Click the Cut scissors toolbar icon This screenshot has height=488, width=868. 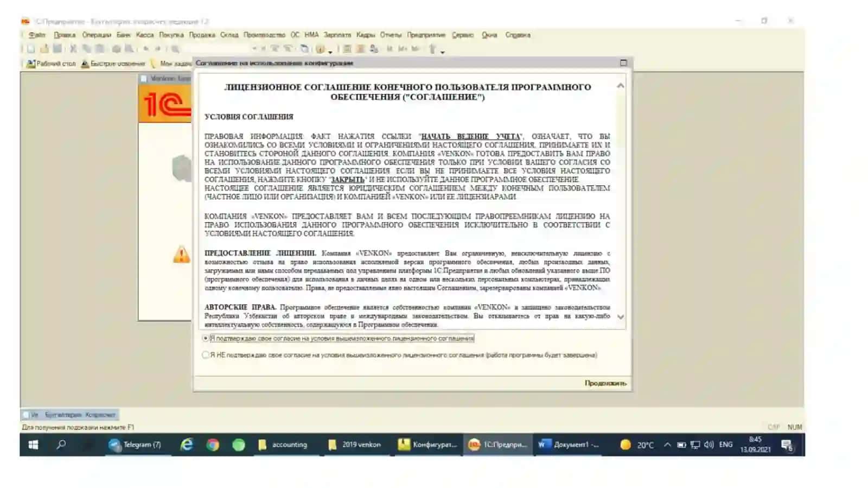pyautogui.click(x=73, y=49)
